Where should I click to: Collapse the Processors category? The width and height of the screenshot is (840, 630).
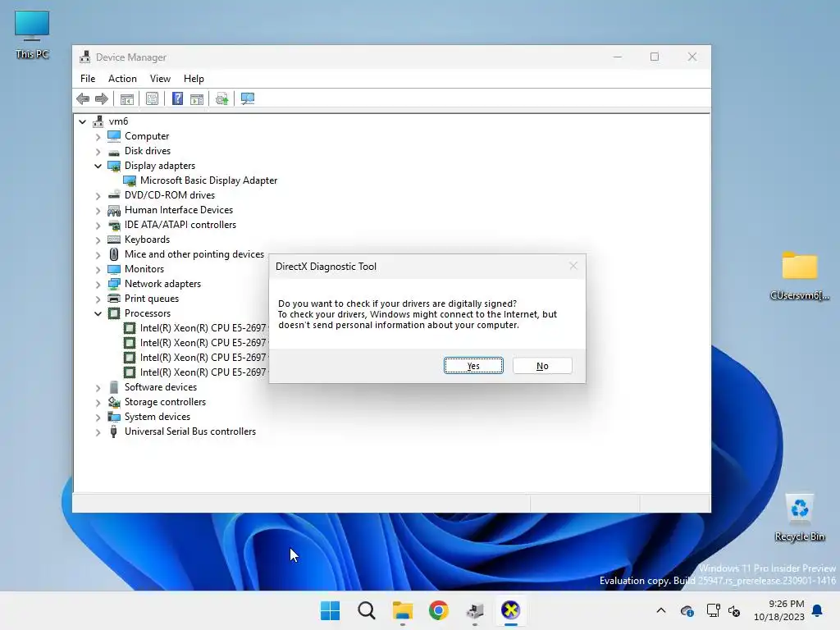(x=98, y=313)
